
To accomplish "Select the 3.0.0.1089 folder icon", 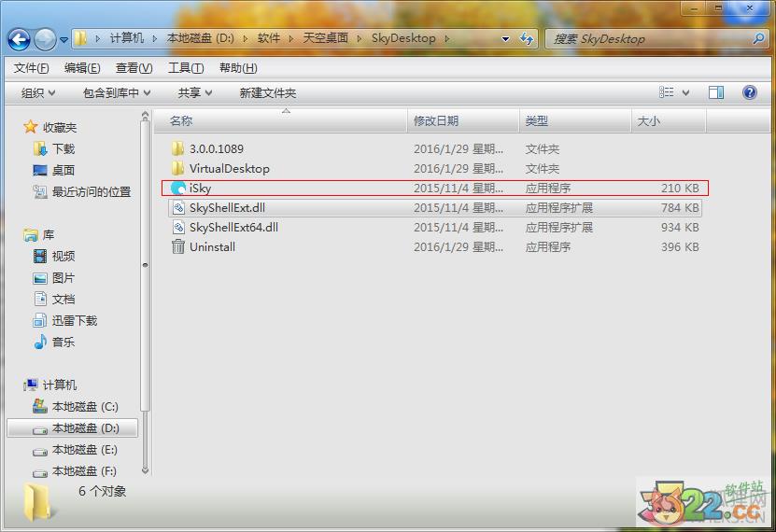I will [x=177, y=148].
